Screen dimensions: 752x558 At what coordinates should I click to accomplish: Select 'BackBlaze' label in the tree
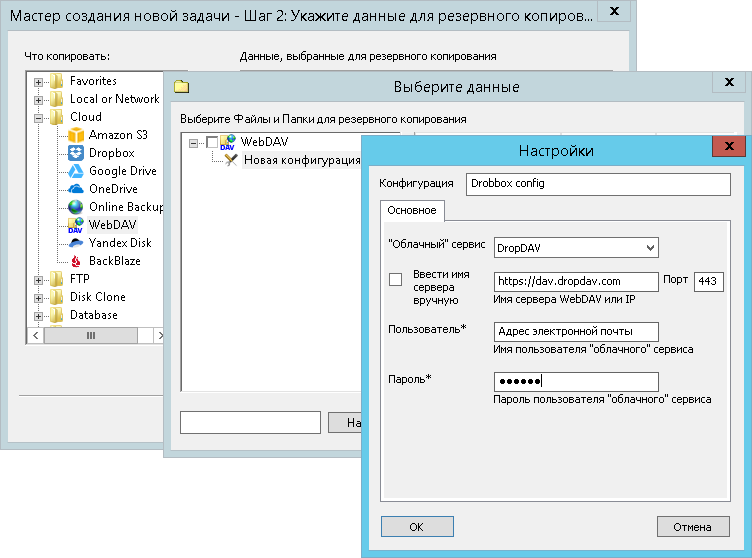point(115,261)
